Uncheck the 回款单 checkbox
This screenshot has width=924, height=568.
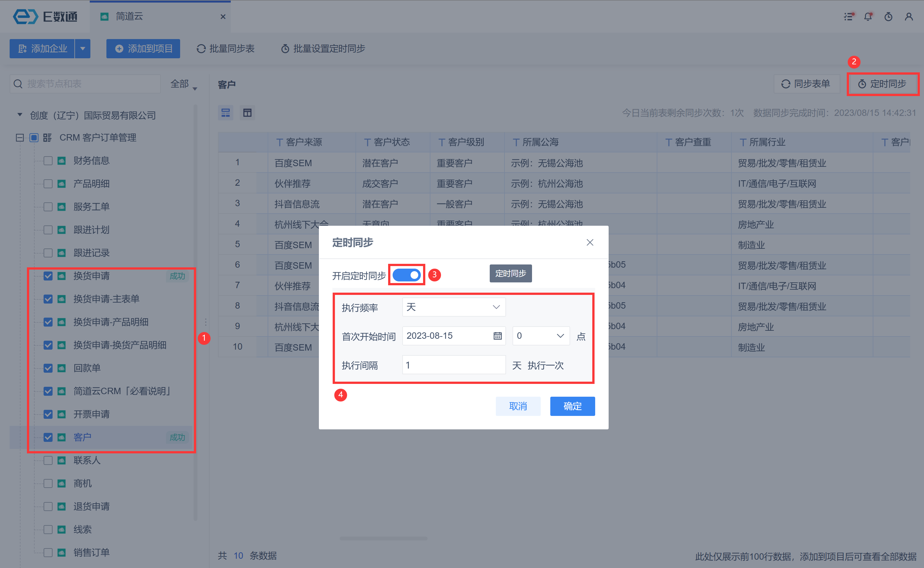48,368
